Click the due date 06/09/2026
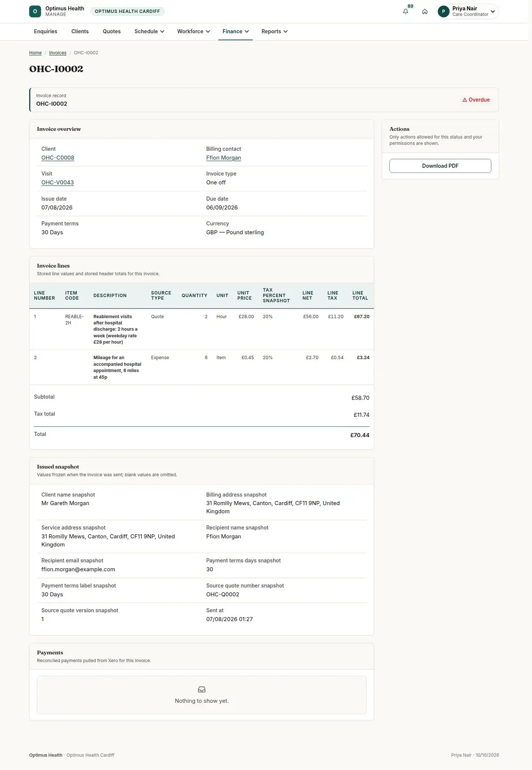The width and height of the screenshot is (532, 770). [x=222, y=207]
